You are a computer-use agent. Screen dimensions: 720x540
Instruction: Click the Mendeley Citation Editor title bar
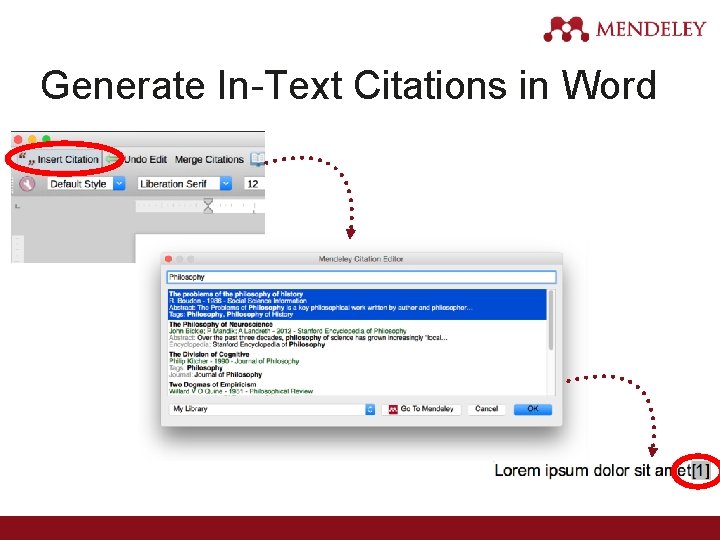(361, 259)
